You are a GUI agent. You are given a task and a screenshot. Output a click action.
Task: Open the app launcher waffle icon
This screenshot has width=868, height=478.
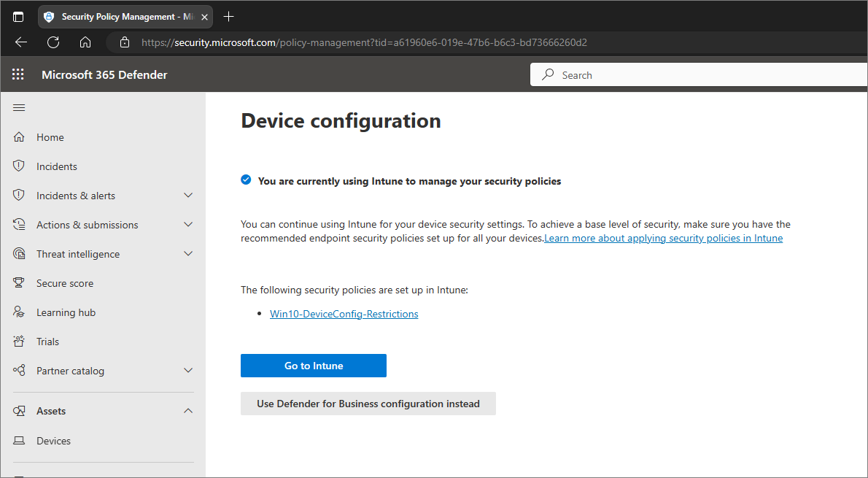point(18,74)
